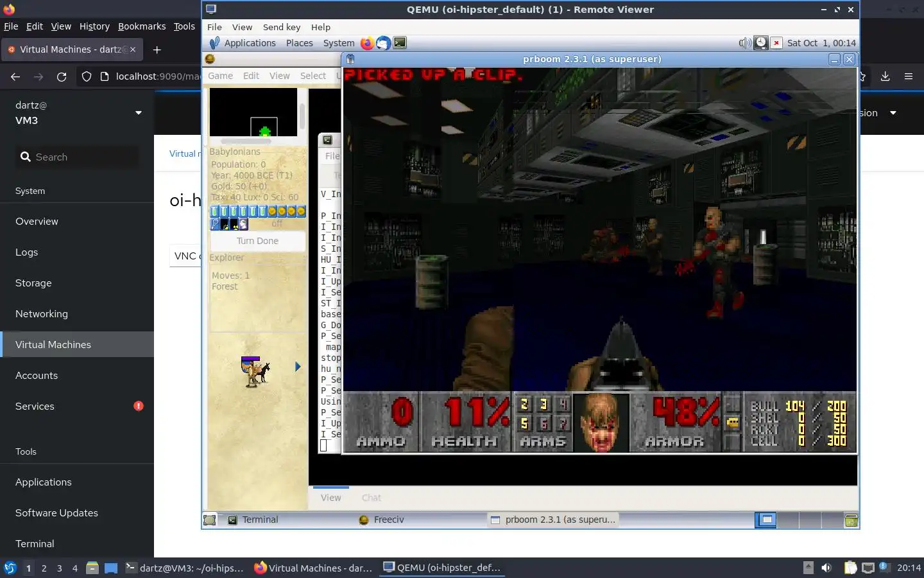The width and height of the screenshot is (924, 578).
Task: Open the Remote Viewer View menu
Action: point(242,27)
